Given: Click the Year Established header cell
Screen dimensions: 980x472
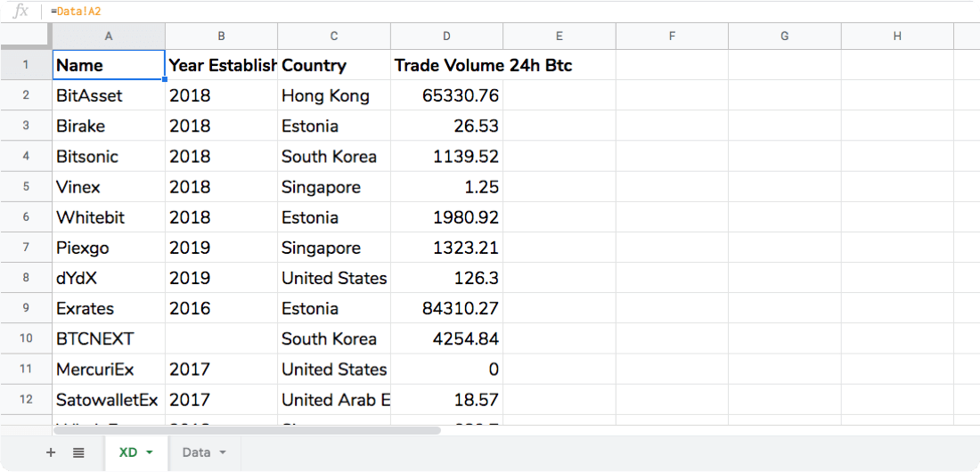Looking at the screenshot, I should (221, 65).
